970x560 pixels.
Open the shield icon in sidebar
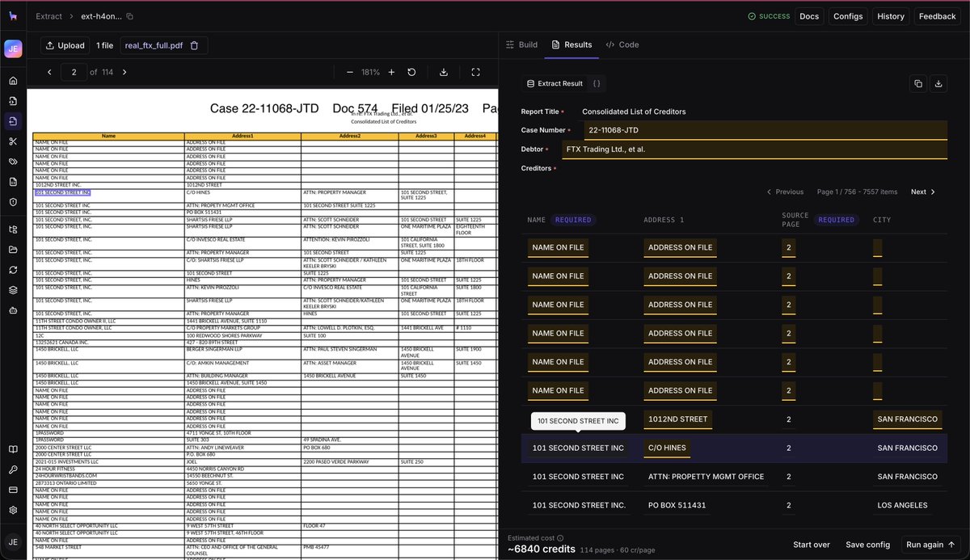click(x=13, y=202)
